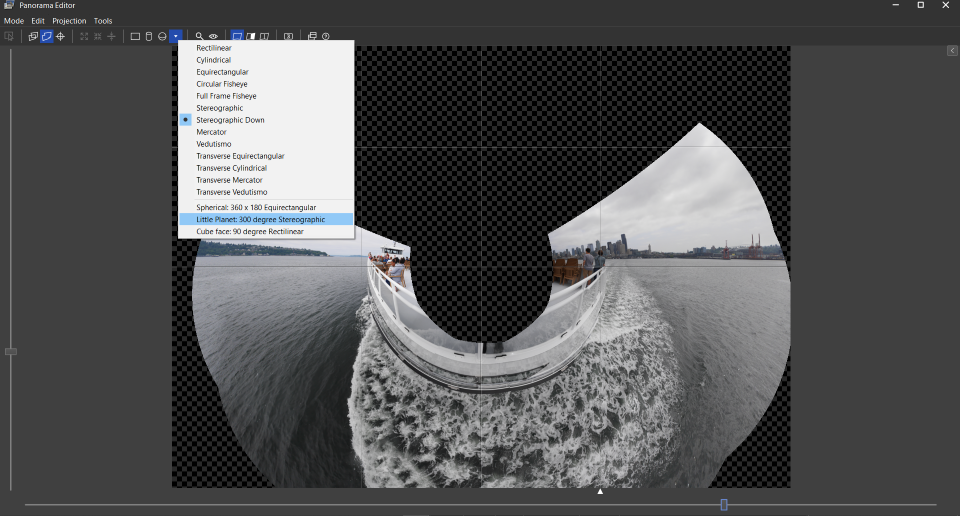Open the Tools menu
The height and width of the screenshot is (516, 960).
click(x=103, y=20)
